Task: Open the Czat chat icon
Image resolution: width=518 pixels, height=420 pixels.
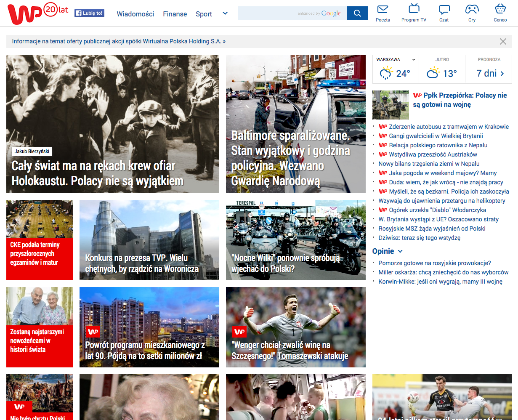Action: (444, 10)
